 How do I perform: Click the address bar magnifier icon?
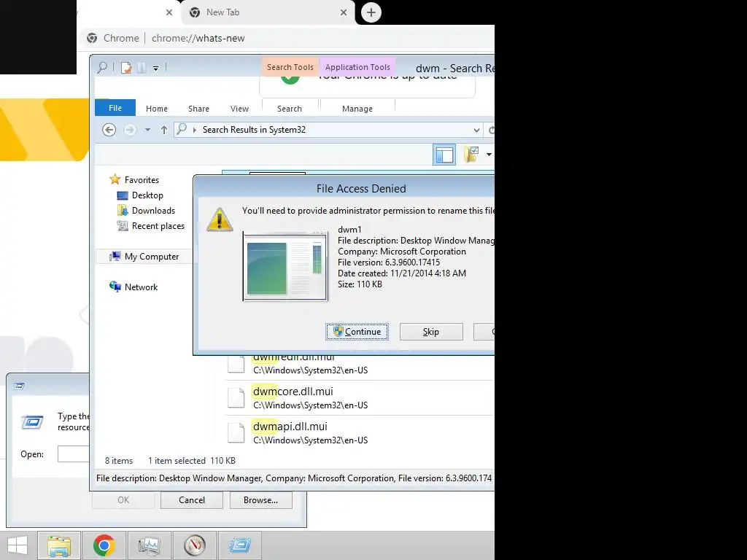(182, 129)
